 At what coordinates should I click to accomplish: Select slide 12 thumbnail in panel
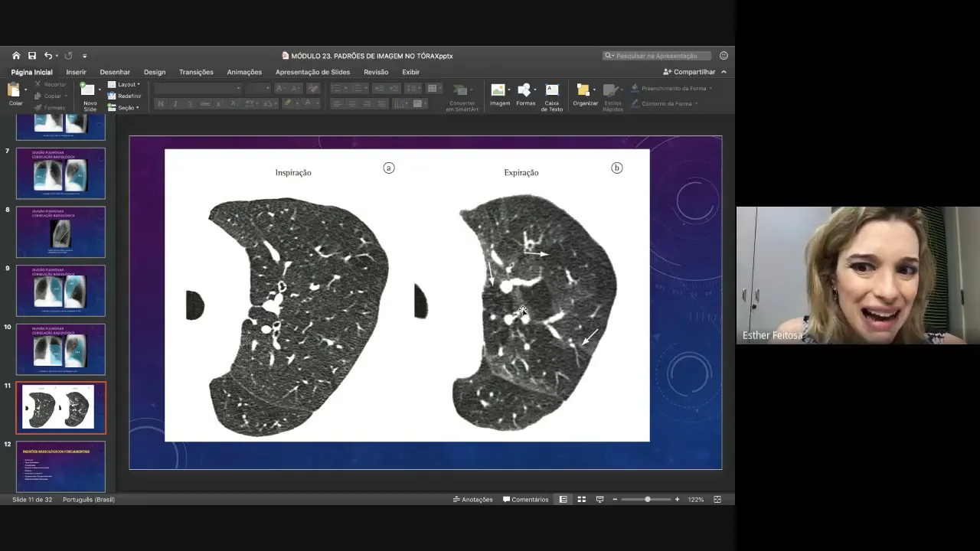pos(60,467)
